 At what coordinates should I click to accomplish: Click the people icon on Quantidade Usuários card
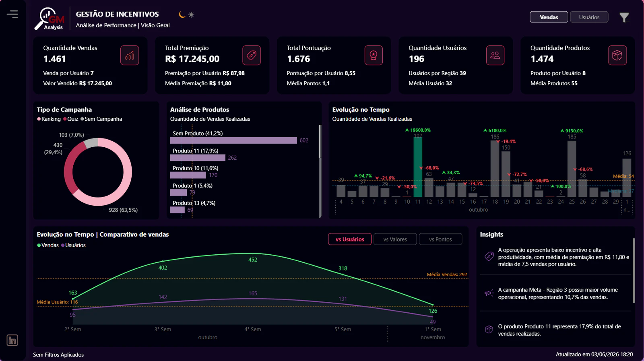pos(495,55)
